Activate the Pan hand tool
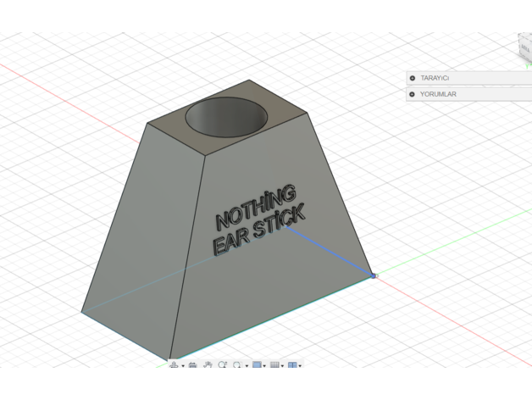This screenshot has height=400, width=532. [x=208, y=365]
